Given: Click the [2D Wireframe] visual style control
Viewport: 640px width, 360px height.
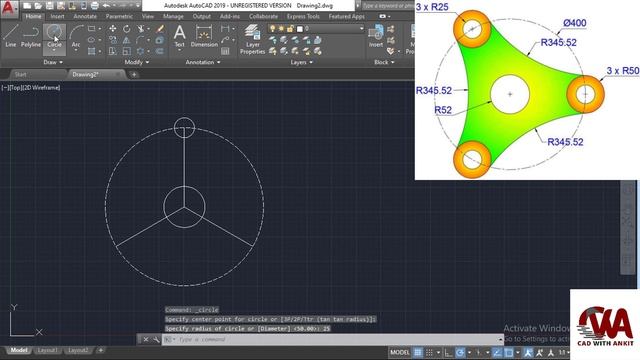Looking at the screenshot, I should pyautogui.click(x=42, y=87).
